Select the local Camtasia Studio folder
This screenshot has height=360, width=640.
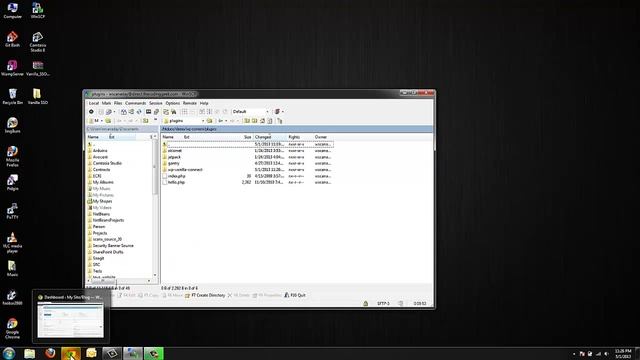[x=107, y=163]
